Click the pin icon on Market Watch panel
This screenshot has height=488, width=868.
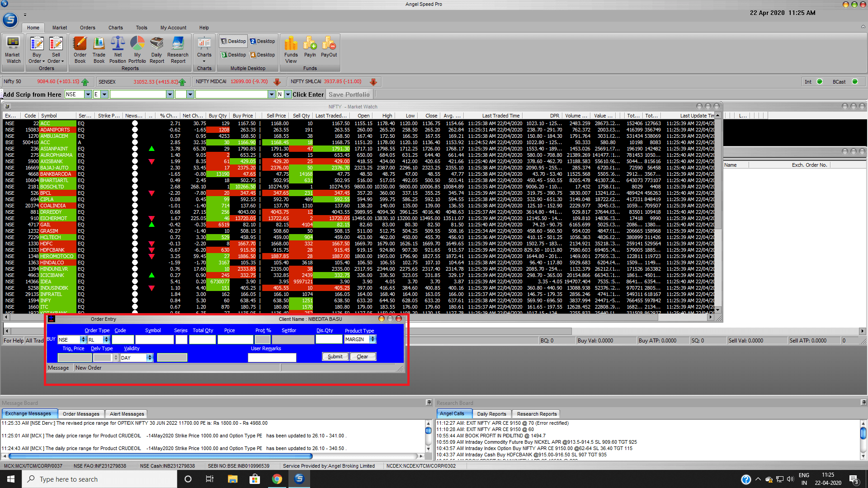pos(7,107)
